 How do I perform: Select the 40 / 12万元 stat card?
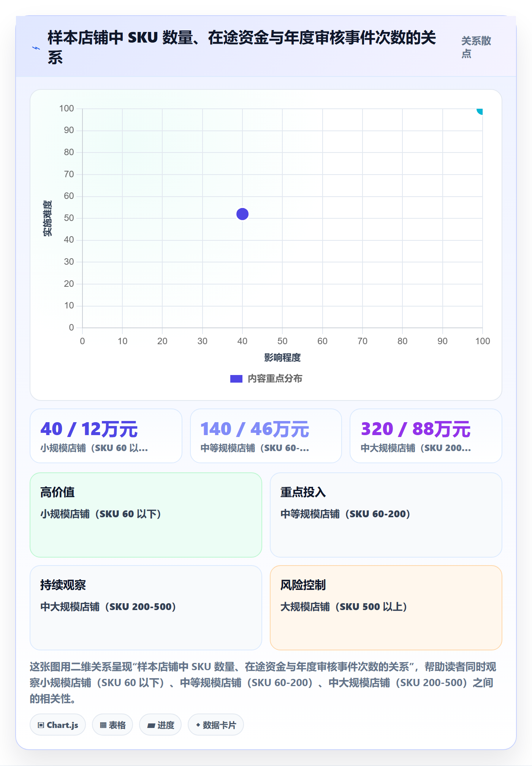(106, 436)
